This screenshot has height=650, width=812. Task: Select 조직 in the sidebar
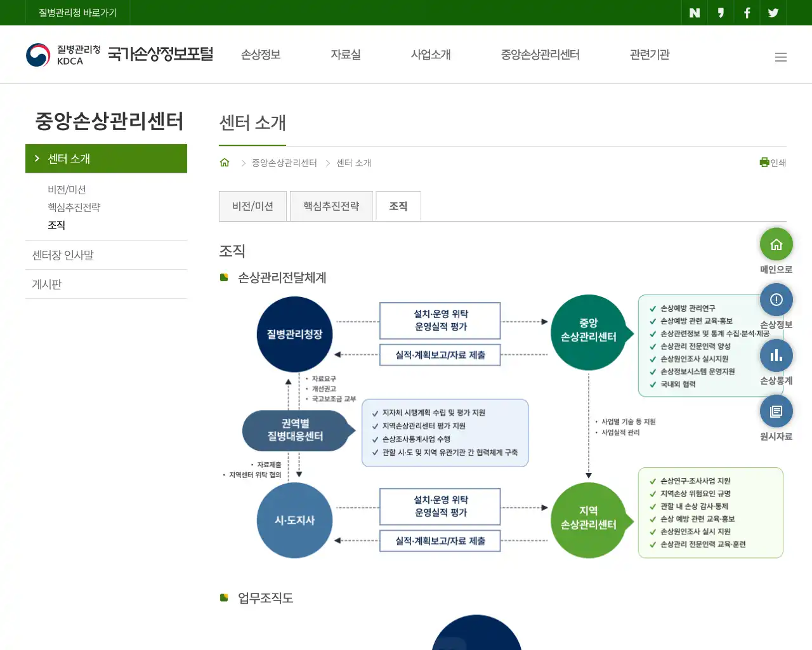[x=56, y=225]
